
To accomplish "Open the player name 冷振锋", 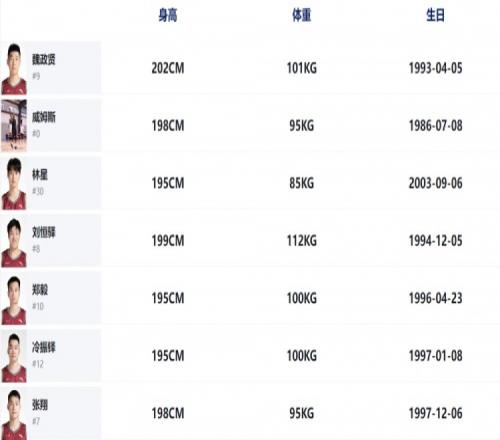I will click(44, 347).
